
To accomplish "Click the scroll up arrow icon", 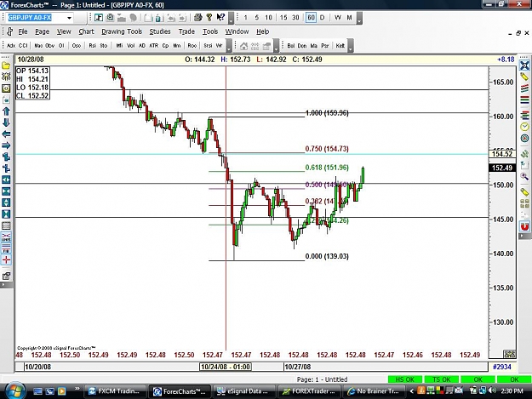I will point(6,111).
